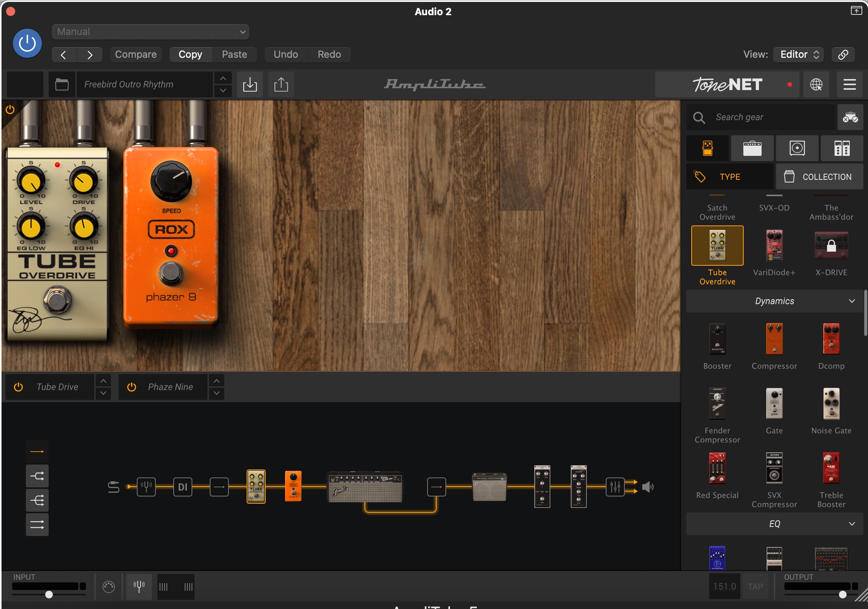Viewport: 868px width, 609px height.
Task: Collapse the Dynamics category
Action: pos(775,301)
